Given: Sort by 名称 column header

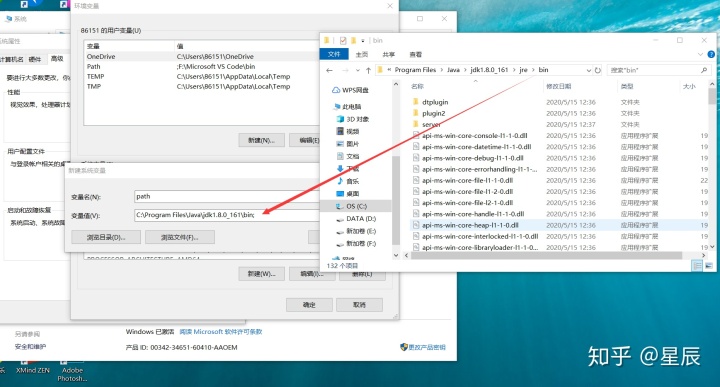Looking at the screenshot, I should point(417,86).
